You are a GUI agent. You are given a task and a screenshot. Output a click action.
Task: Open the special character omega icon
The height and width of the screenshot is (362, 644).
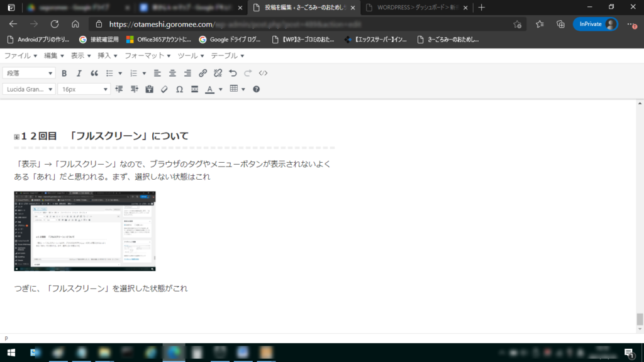[179, 89]
